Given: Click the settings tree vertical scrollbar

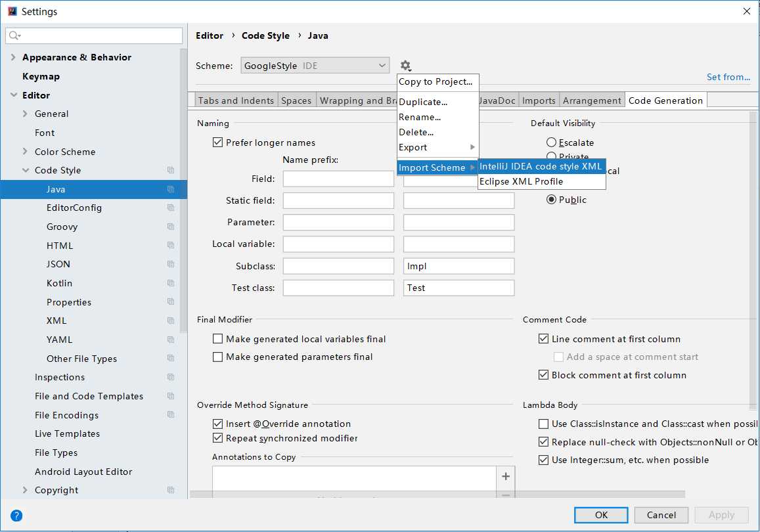Looking at the screenshot, I should pos(183,190).
